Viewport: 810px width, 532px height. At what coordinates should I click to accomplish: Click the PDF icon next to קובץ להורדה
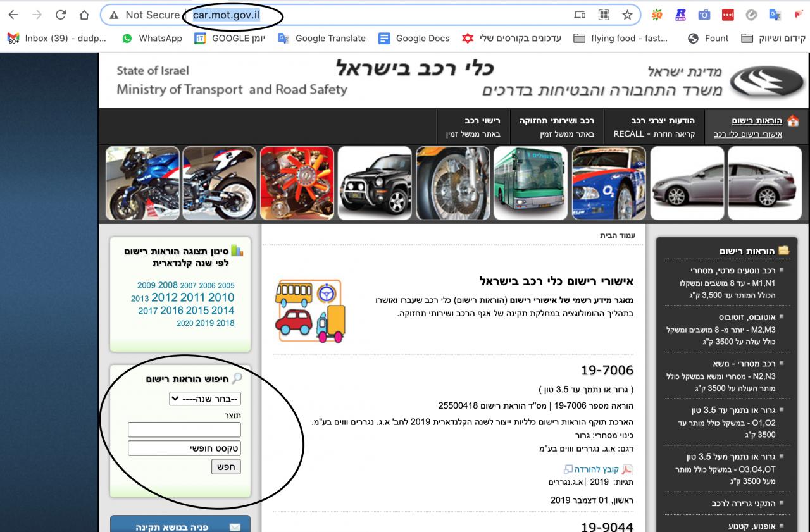point(627,469)
